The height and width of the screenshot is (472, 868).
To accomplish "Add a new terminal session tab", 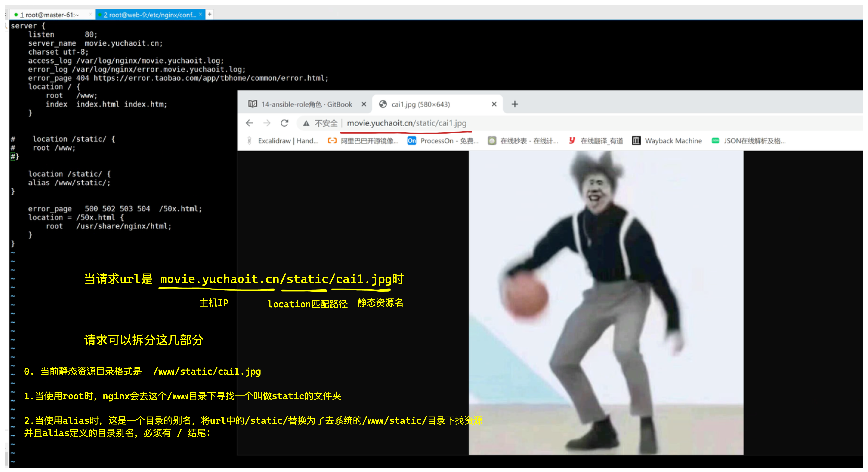I will pos(210,14).
